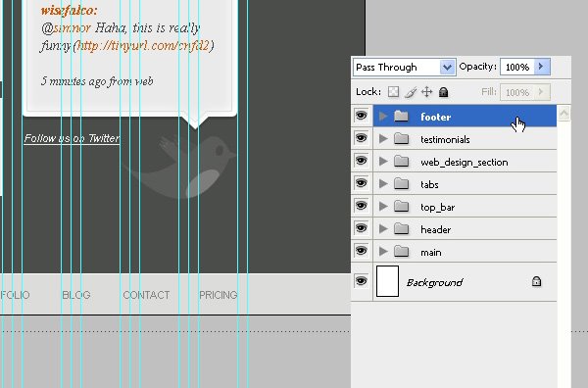Click the tinyurl.com link in tweet
588x388 pixels.
143,46
